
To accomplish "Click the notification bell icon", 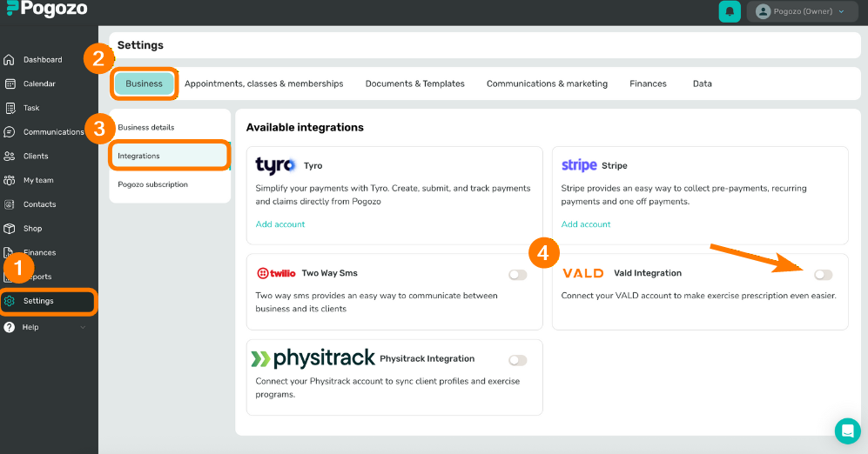I will coord(730,11).
